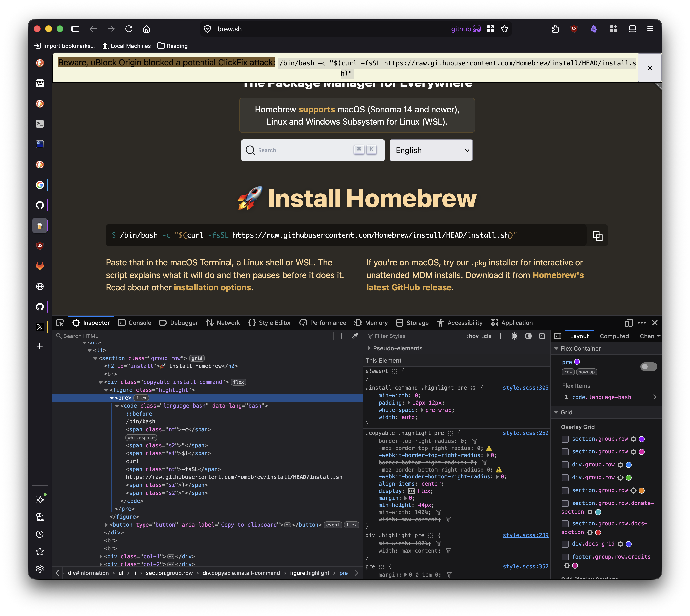Copy the Homebrew install command to clipboard
Image resolution: width=690 pixels, height=616 pixels.
coord(597,236)
